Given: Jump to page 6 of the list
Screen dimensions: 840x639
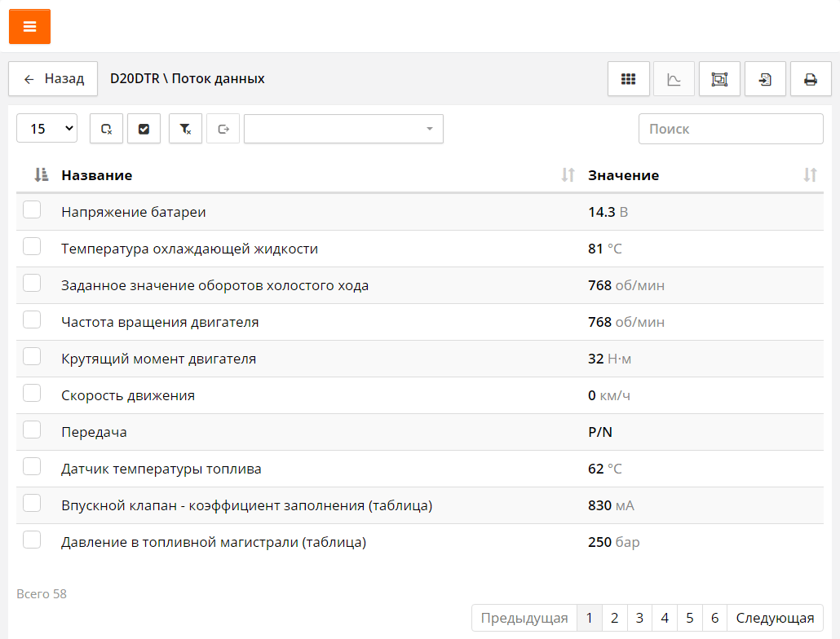Looking at the screenshot, I should point(714,618).
